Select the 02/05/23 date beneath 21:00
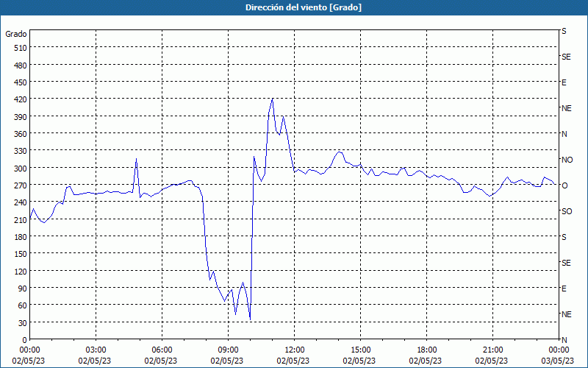The width and height of the screenshot is (588, 368). 492,361
